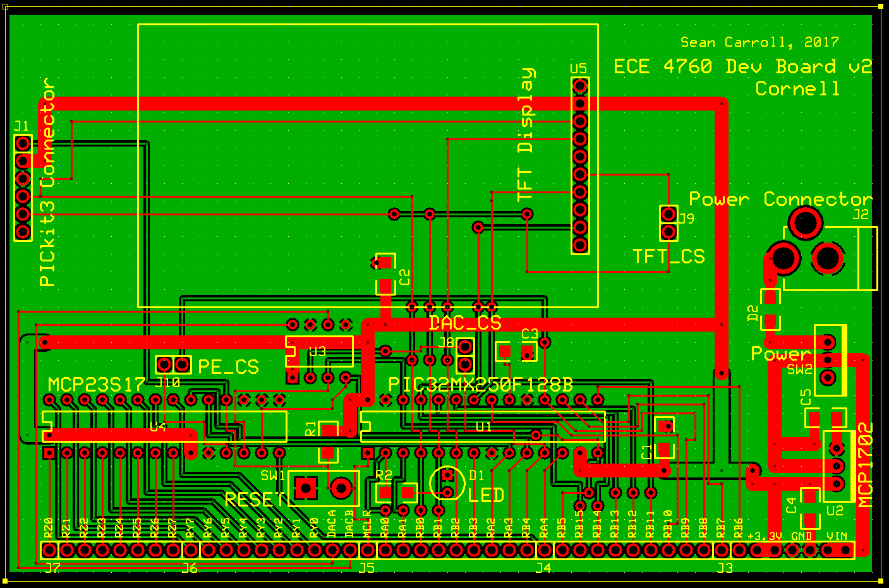Click the "RZ0" pin label
This screenshot has height=588, width=889.
pyautogui.click(x=49, y=529)
